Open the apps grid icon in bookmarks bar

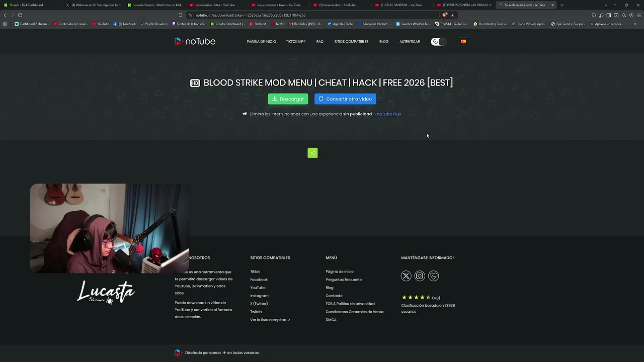tap(5, 24)
